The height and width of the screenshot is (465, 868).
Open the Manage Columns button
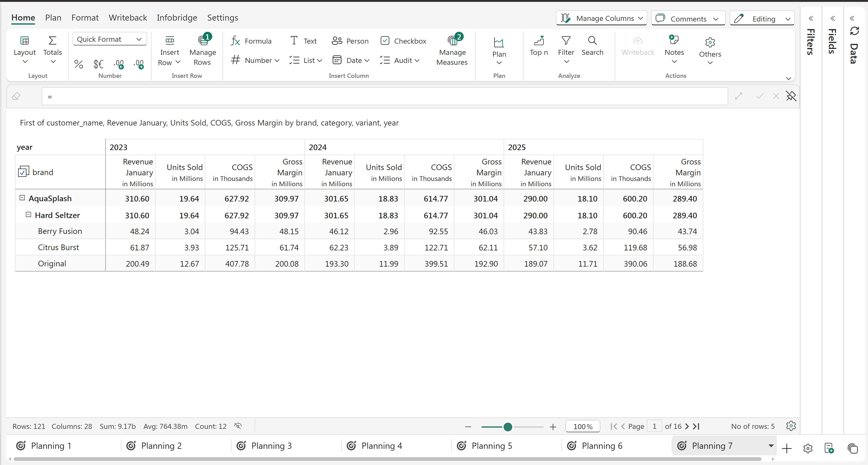601,18
